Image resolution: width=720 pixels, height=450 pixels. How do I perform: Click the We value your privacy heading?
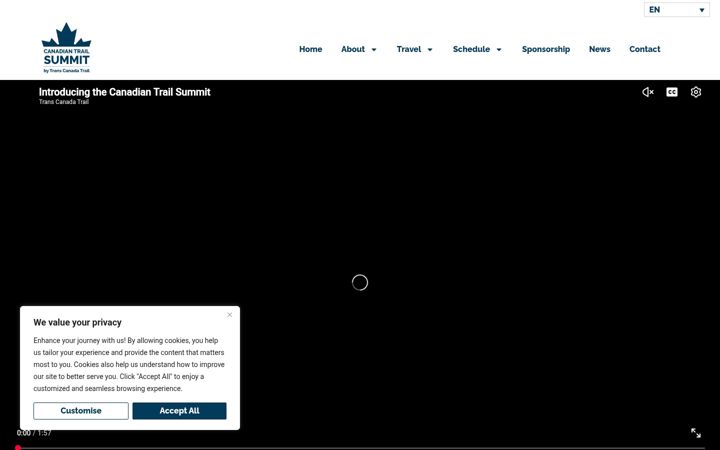pyautogui.click(x=77, y=322)
